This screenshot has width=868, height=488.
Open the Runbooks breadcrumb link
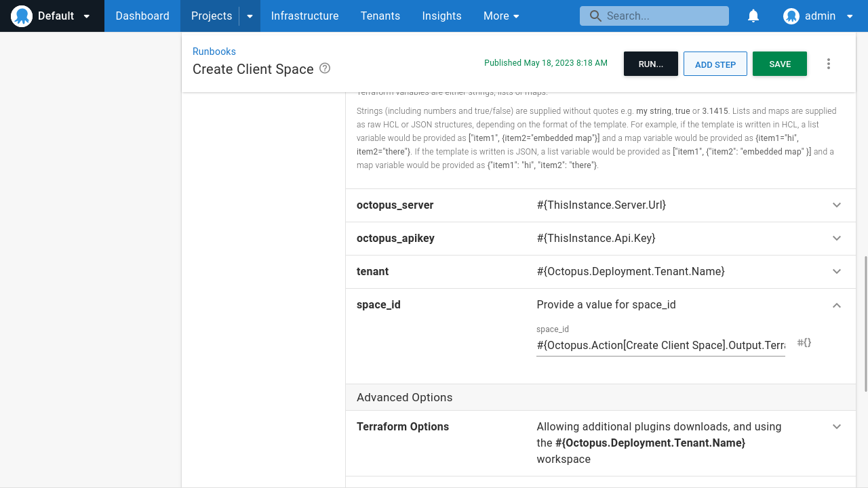point(214,52)
